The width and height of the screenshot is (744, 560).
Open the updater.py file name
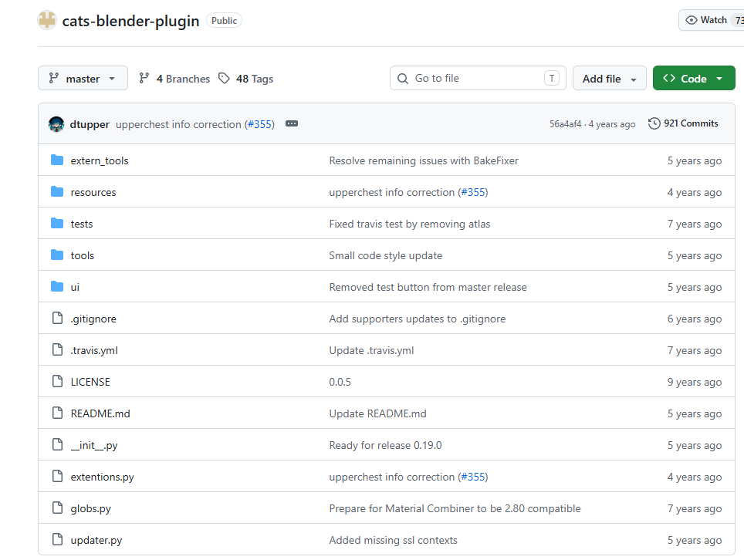(x=96, y=540)
